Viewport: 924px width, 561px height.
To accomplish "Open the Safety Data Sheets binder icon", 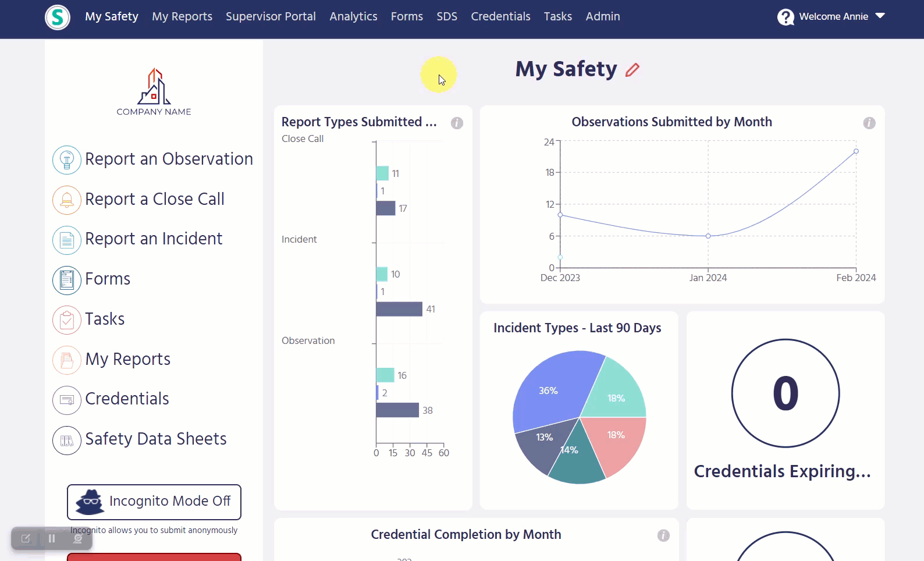I will pos(67,440).
